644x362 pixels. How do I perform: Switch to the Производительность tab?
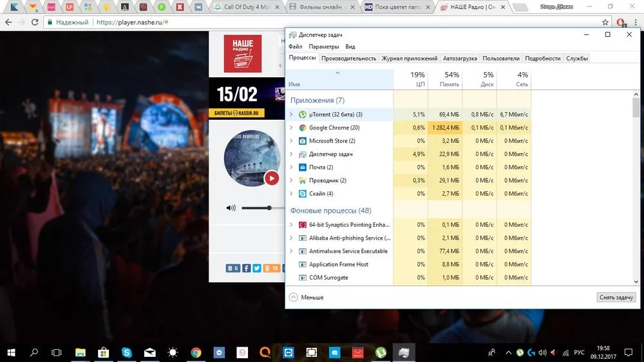(348, 59)
